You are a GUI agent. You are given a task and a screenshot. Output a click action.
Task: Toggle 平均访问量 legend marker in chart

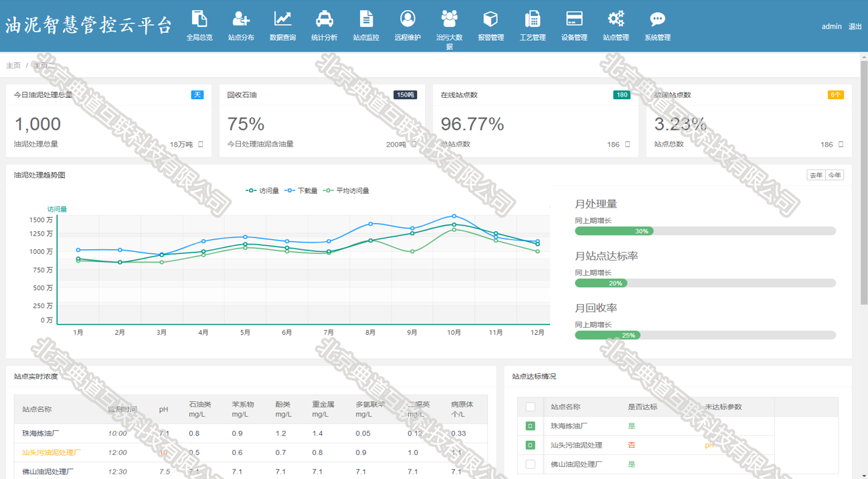(328, 191)
